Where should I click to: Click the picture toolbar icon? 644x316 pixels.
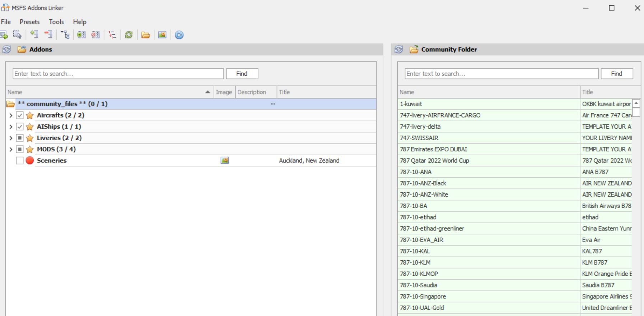click(162, 35)
